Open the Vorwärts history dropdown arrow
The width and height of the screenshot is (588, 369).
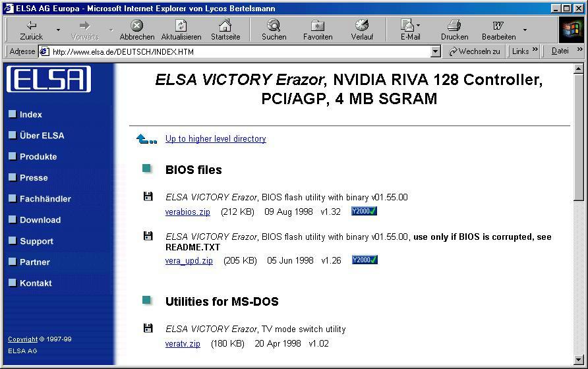click(111, 30)
